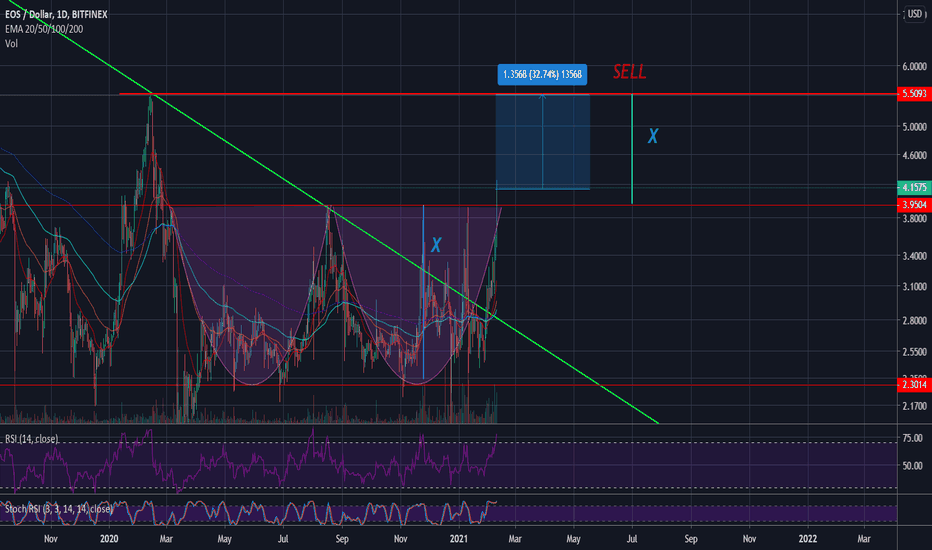Select the blue X label inside the cup pattern
The image size is (932, 550).
[436, 244]
